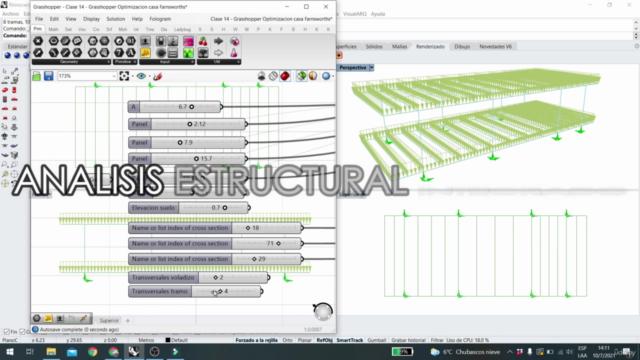Viewport: 640px width, 360px height.
Task: Choose the magenta swatch component in Input
Action: pyautogui.click(x=188, y=41)
